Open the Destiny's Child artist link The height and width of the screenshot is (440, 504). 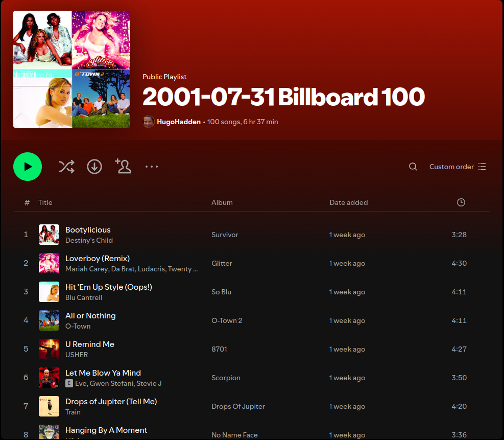click(x=89, y=240)
